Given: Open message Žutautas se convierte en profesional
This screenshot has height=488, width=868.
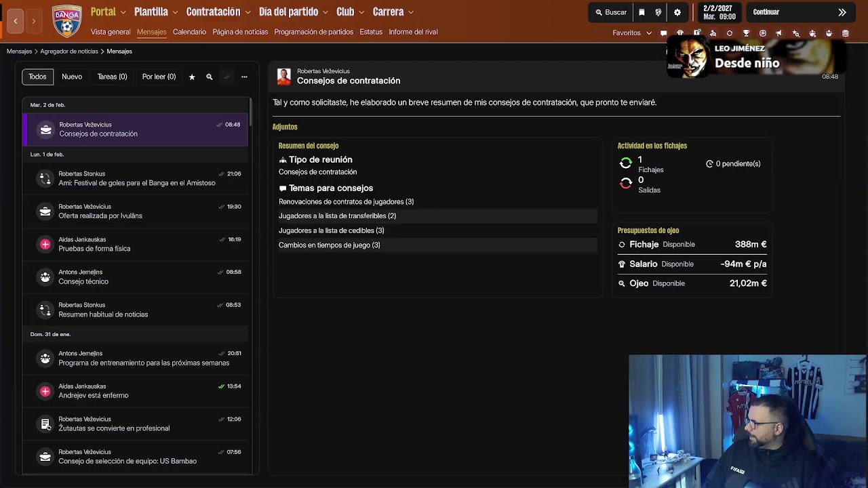Looking at the screenshot, I should (136, 424).
